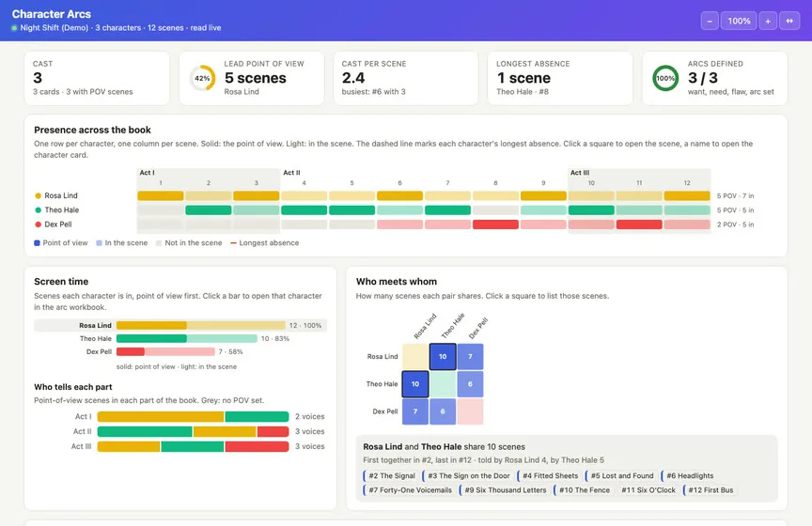812x526 pixels.
Task: Click the Act I POV bar in Who tells each part
Action: pyautogui.click(x=193, y=417)
